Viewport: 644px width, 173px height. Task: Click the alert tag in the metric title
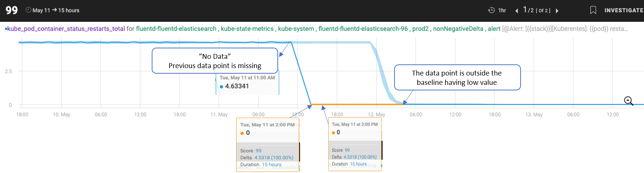[x=494, y=29]
